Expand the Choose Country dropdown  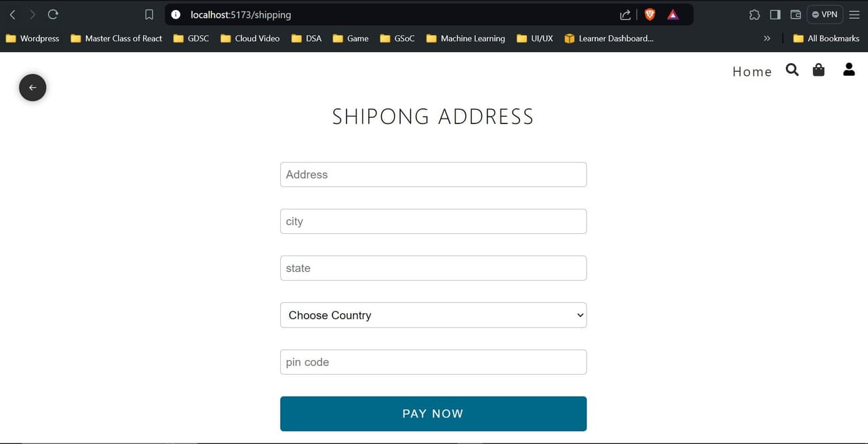[x=433, y=315]
